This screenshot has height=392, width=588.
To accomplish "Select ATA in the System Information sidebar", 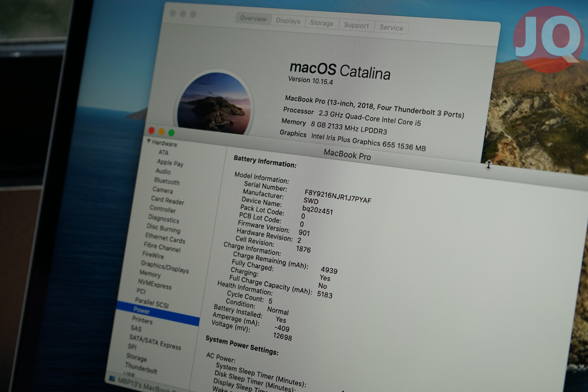I will coord(163,153).
